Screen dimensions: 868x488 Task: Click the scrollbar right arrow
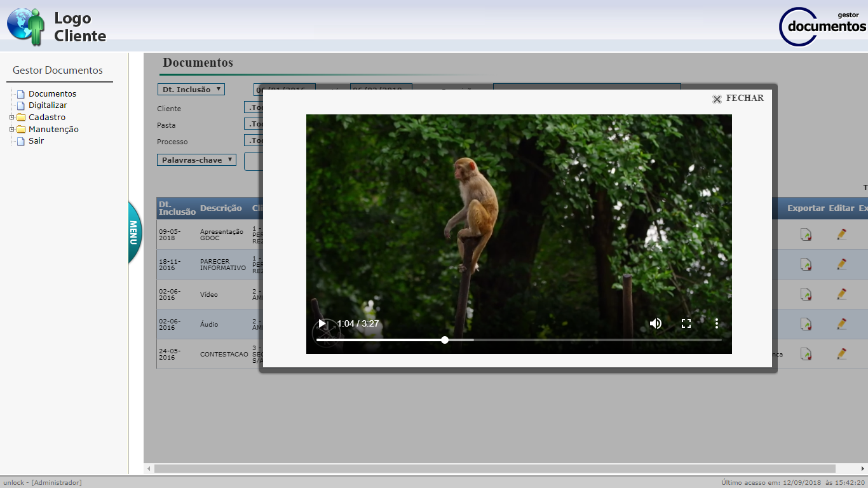pos(863,469)
